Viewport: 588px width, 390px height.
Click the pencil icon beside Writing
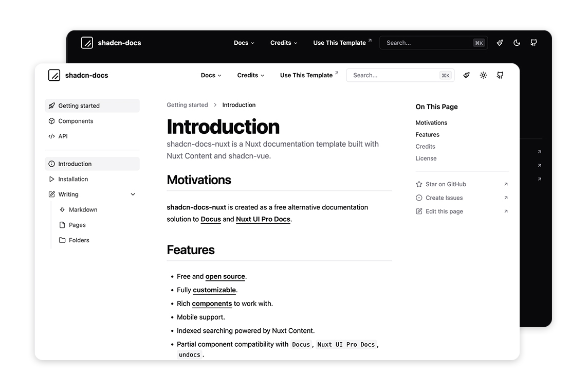(x=52, y=194)
